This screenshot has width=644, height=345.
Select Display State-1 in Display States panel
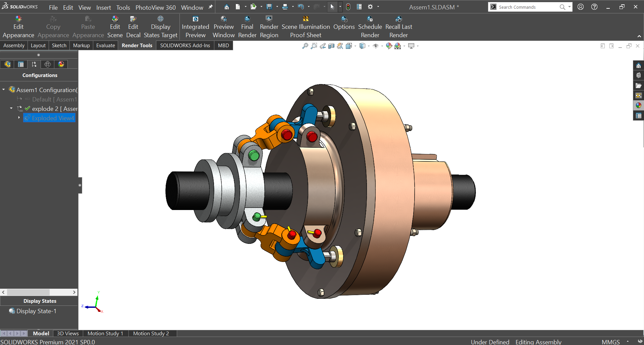pos(36,311)
